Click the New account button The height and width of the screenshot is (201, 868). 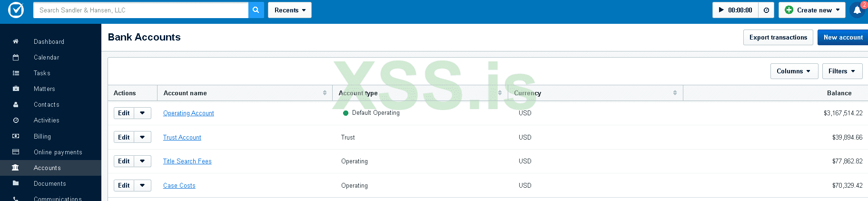click(x=843, y=37)
